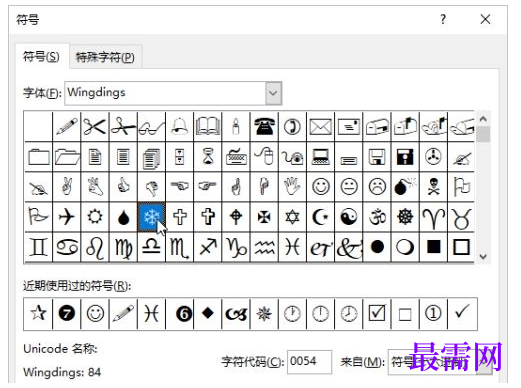Pick the victory hand symbol
The height and width of the screenshot is (388, 521).
67,187
